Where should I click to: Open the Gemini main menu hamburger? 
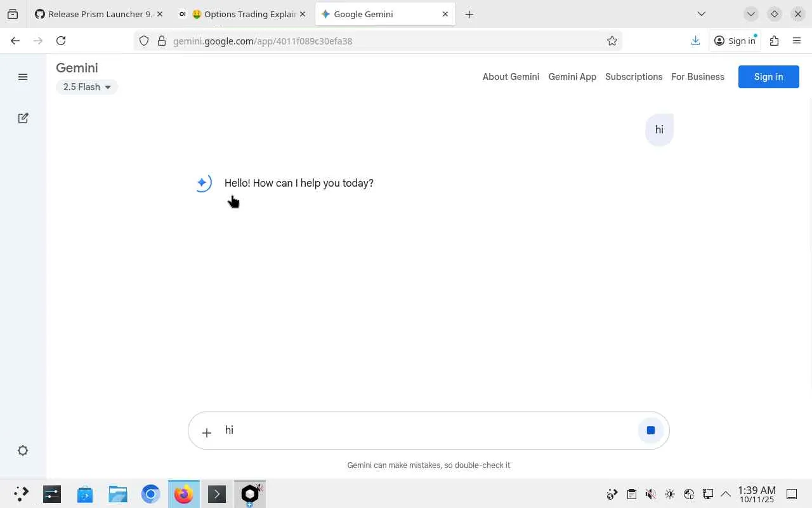[x=23, y=77]
